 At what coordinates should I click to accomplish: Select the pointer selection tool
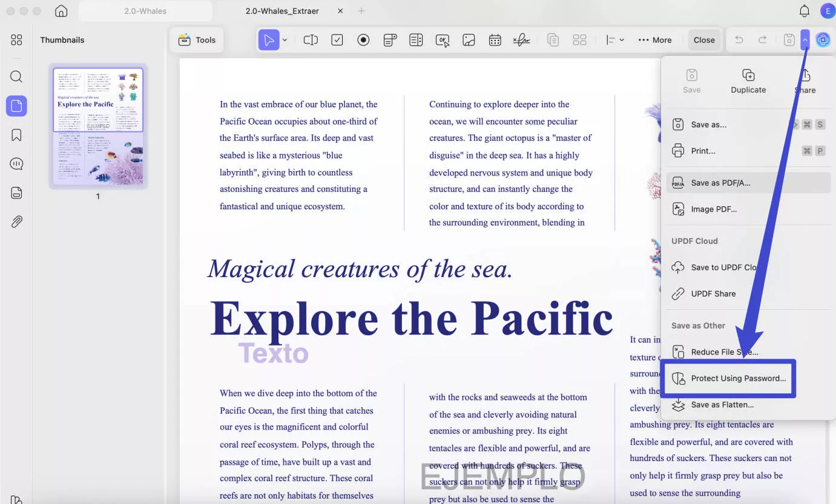(269, 40)
